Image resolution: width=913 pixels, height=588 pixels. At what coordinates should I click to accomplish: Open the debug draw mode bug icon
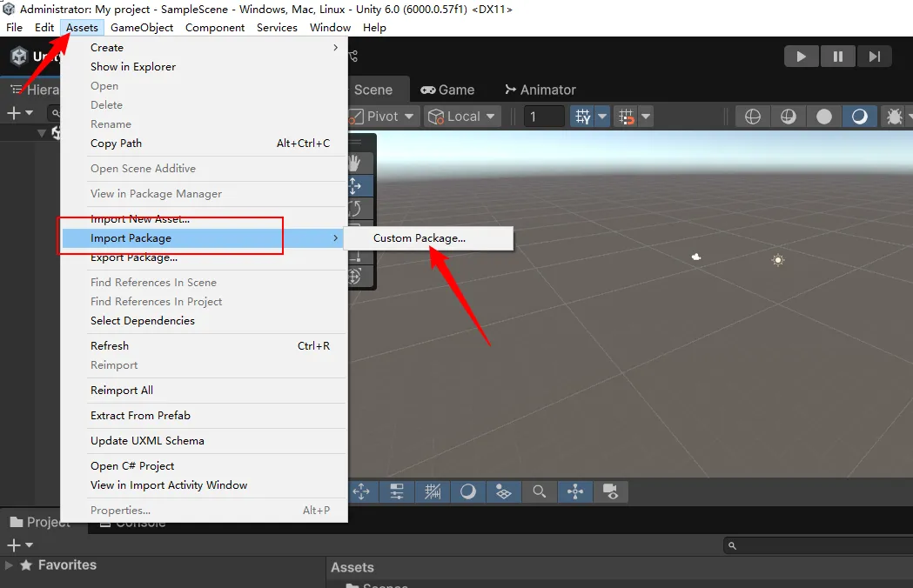click(x=893, y=117)
